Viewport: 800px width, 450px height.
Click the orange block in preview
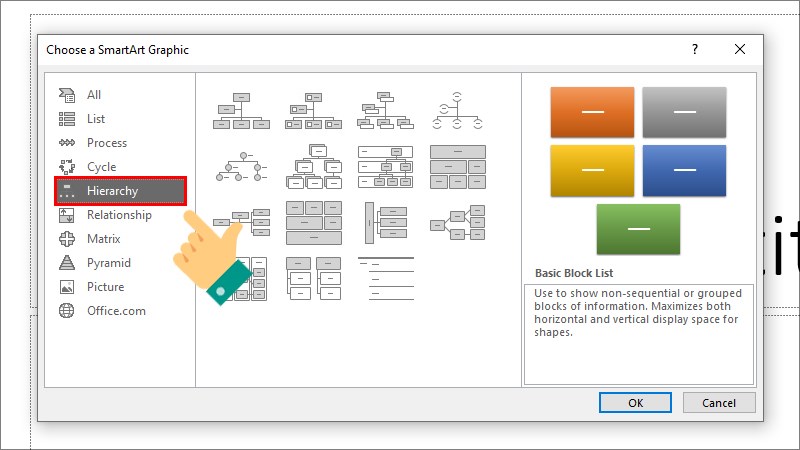tap(592, 112)
